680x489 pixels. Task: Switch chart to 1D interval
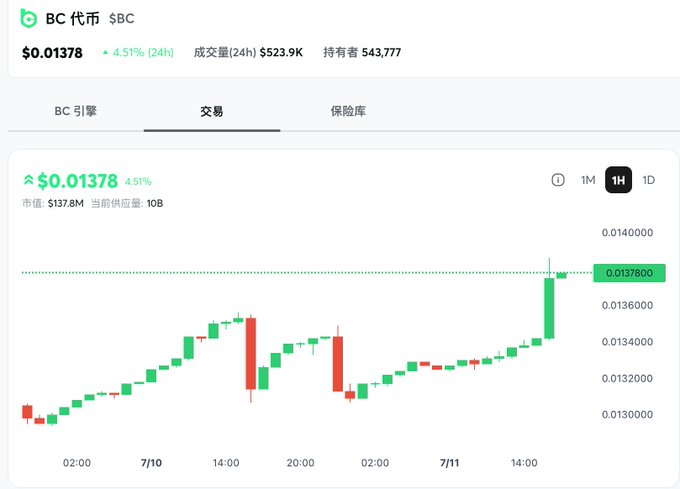[648, 180]
